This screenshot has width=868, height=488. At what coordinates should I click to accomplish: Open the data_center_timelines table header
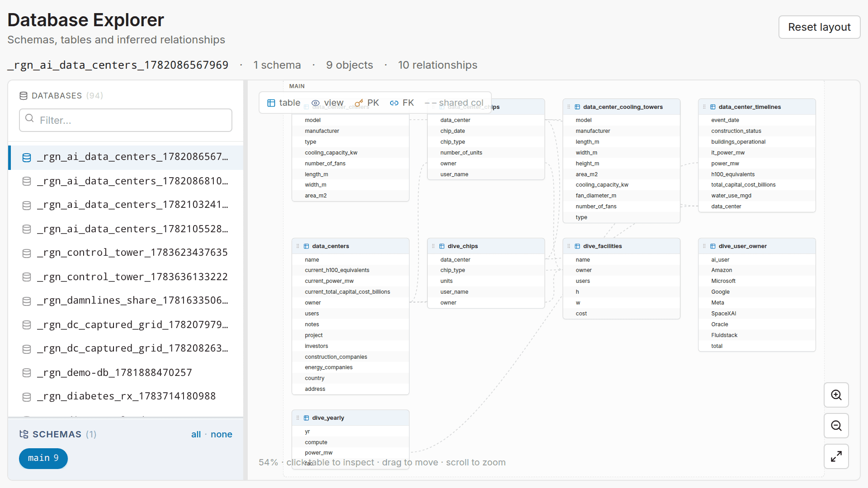(x=757, y=107)
